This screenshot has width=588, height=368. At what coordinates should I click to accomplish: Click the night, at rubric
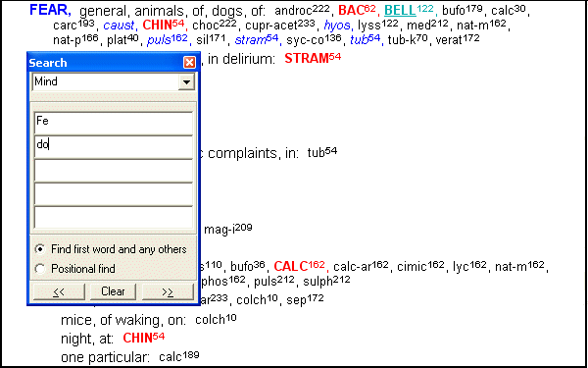pos(87,339)
